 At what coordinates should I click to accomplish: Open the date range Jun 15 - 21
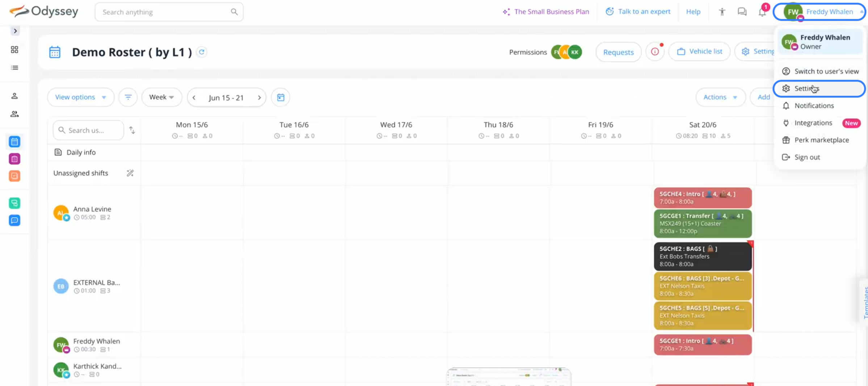[x=226, y=98]
